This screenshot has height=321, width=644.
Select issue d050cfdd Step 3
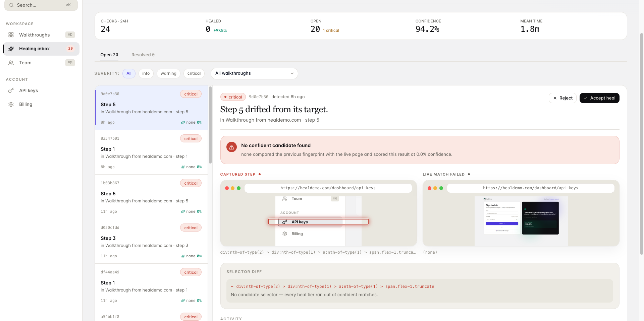151,241
